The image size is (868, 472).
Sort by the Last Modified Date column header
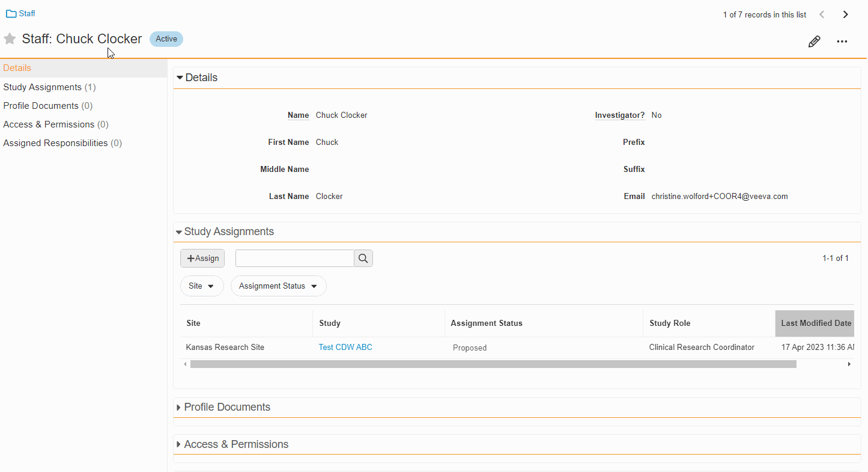click(816, 323)
